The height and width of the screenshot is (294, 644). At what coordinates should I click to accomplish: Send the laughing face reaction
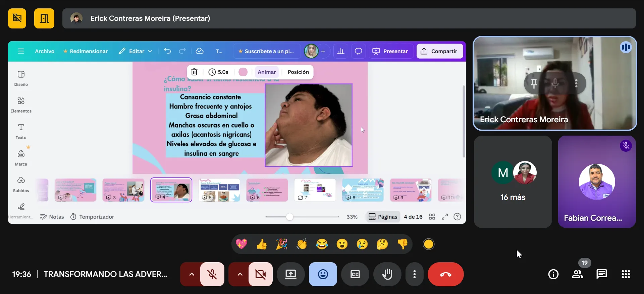(x=322, y=244)
